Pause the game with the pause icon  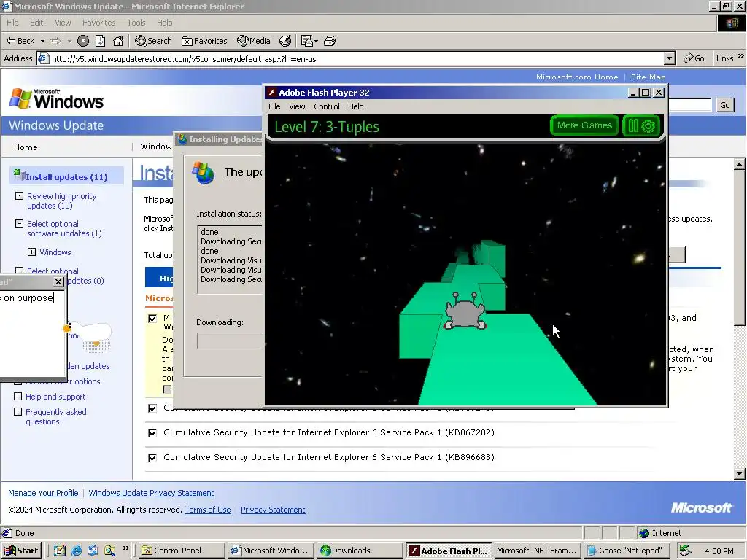coord(633,125)
